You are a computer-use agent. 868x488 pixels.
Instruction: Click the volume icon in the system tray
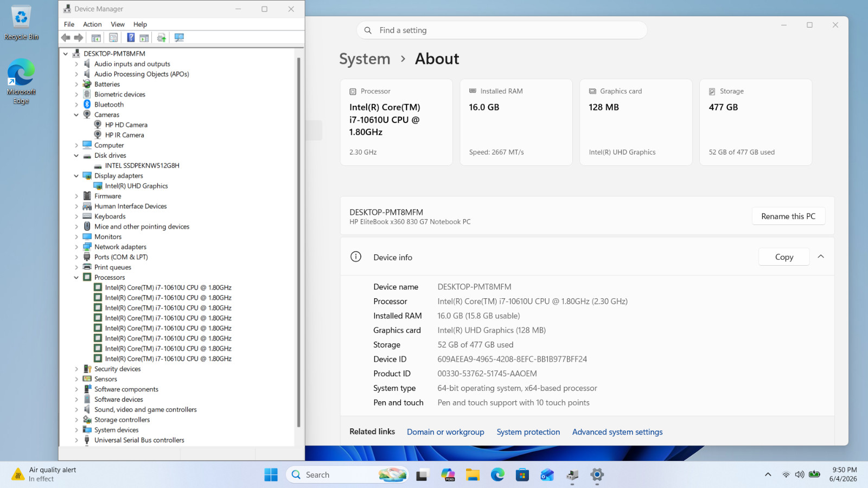tap(800, 474)
